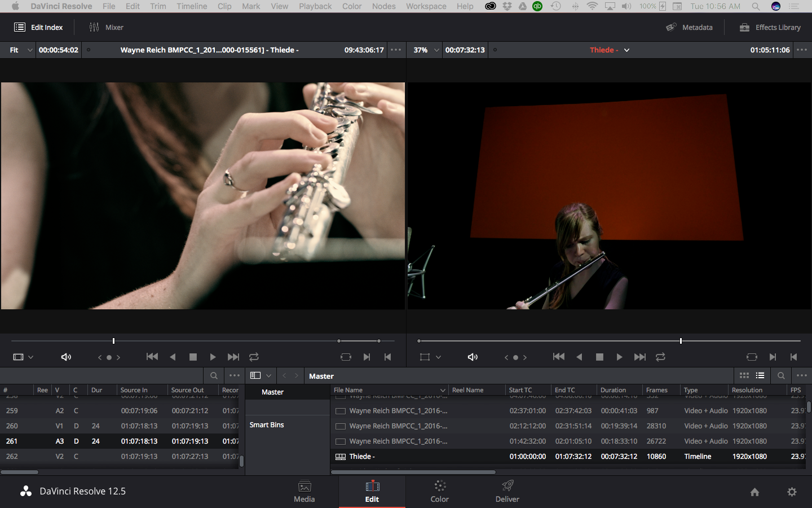Jump to first frame in source viewer

[x=152, y=357]
